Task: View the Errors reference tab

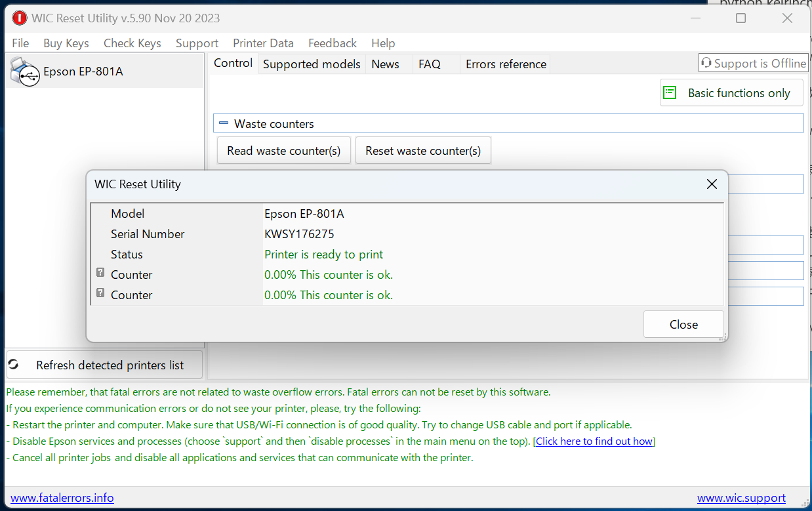Action: click(x=505, y=64)
